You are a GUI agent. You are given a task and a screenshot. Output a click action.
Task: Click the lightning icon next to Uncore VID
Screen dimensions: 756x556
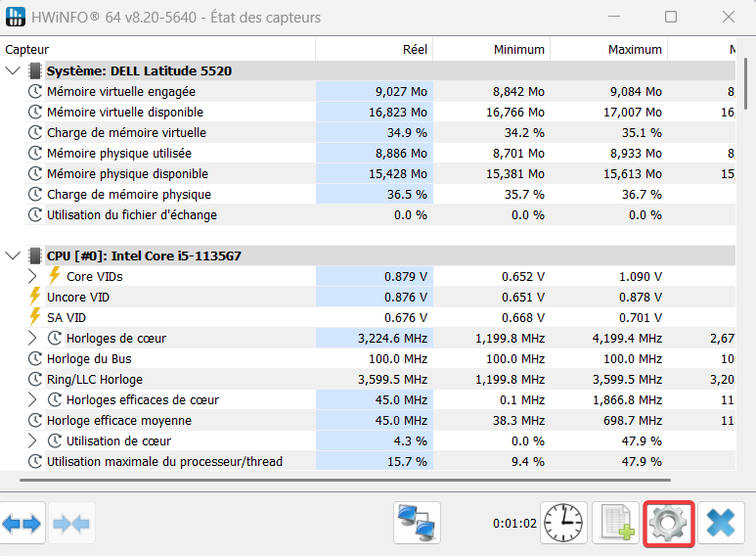(34, 297)
